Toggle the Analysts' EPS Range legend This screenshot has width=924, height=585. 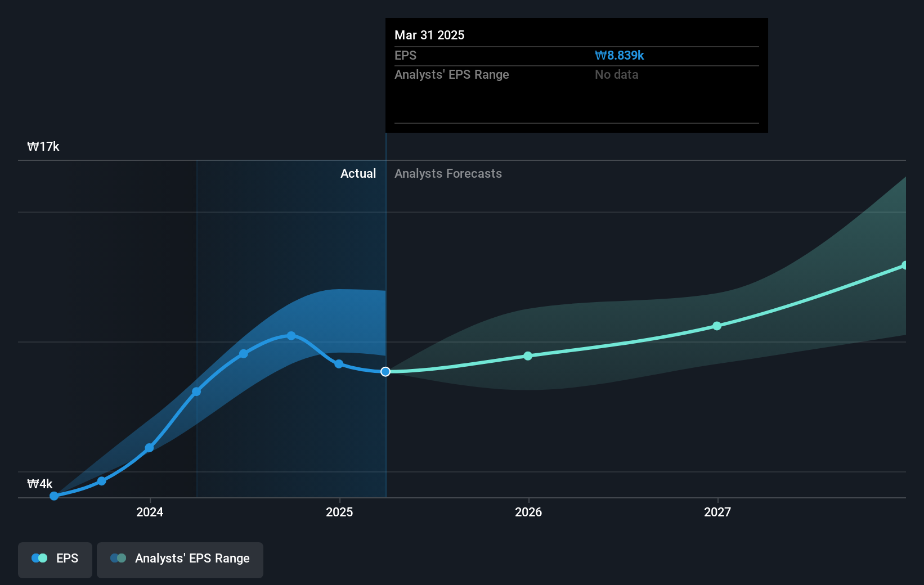[x=180, y=560]
